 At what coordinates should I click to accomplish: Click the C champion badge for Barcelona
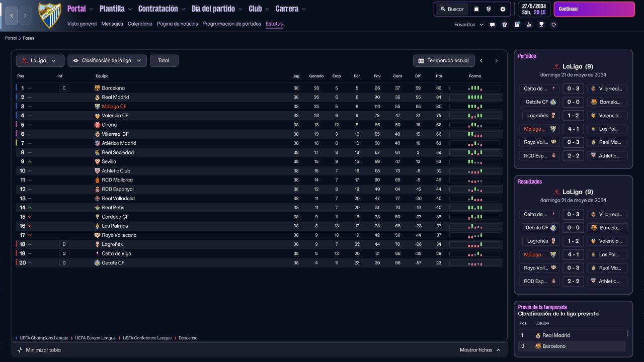click(x=63, y=88)
